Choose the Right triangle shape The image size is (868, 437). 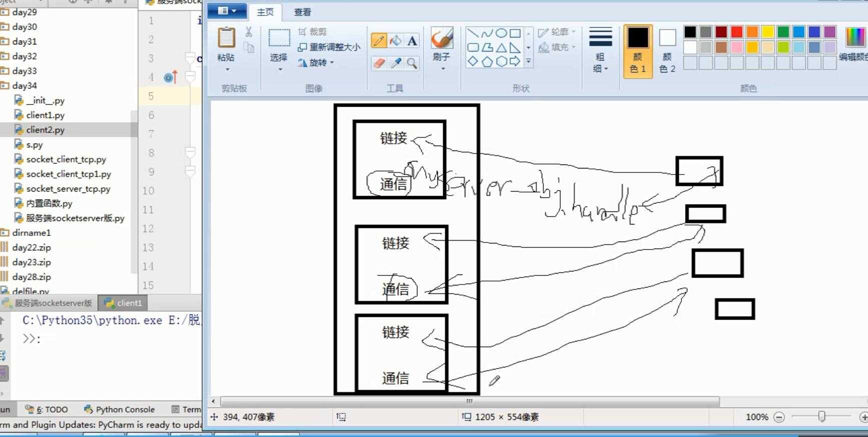(515, 47)
